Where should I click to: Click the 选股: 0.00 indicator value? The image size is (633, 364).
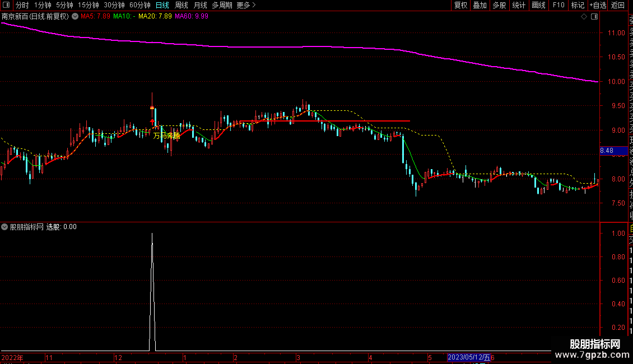(x=62, y=227)
